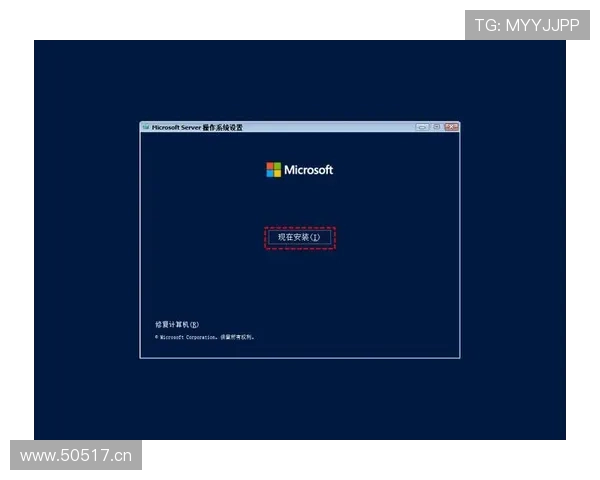Screen dimensions: 600x480
Task: Click the www.50517.cn watermark text
Action: coord(76,457)
